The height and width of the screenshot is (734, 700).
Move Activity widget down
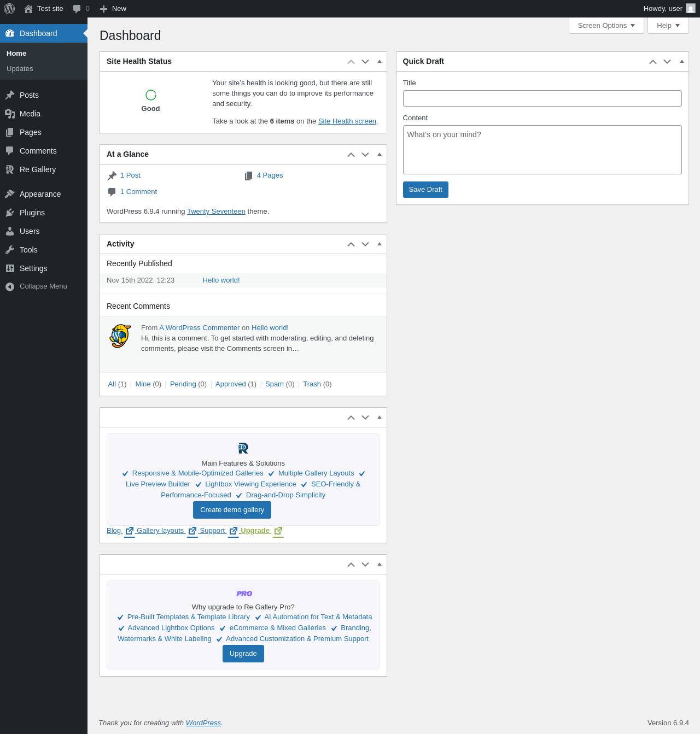(365, 244)
